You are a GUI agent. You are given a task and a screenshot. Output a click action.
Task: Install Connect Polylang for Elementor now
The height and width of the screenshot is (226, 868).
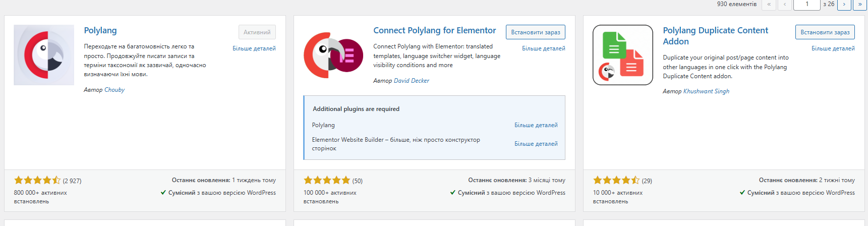535,32
